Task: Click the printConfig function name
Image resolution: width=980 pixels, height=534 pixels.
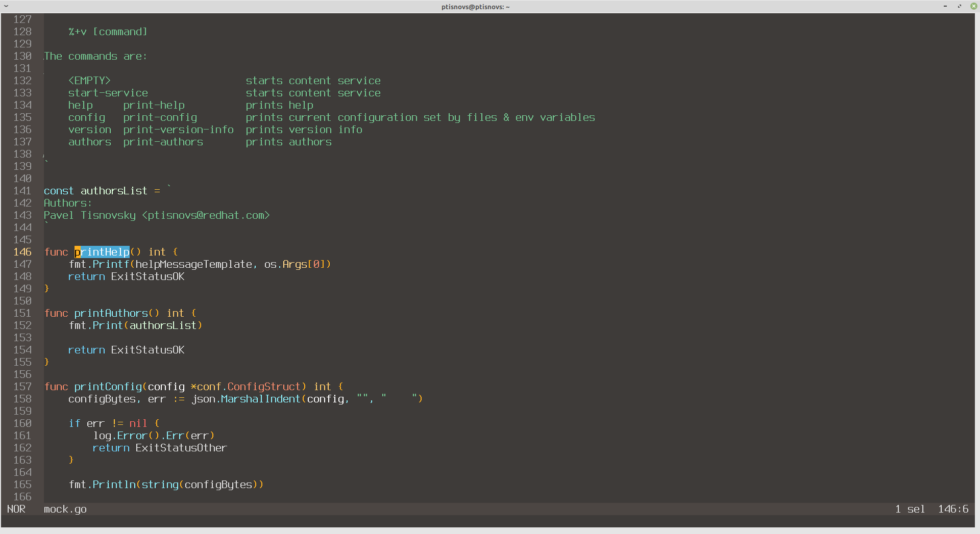Action: (x=108, y=387)
